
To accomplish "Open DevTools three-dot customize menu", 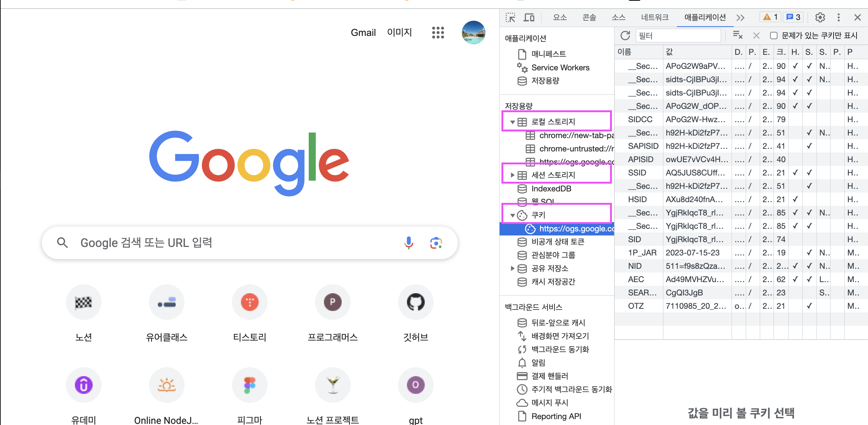I will 838,17.
